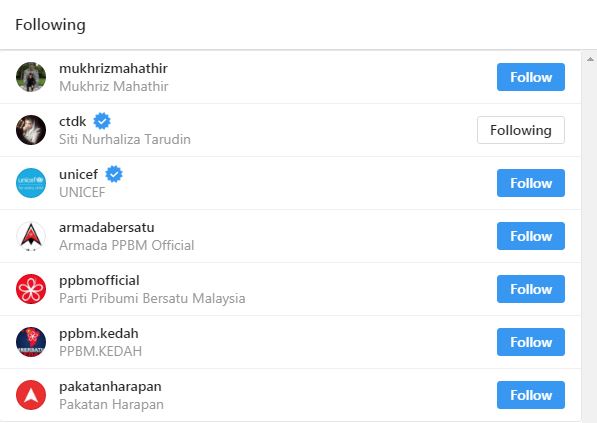Open armadabersatu username link
597x423 pixels.
(107, 227)
